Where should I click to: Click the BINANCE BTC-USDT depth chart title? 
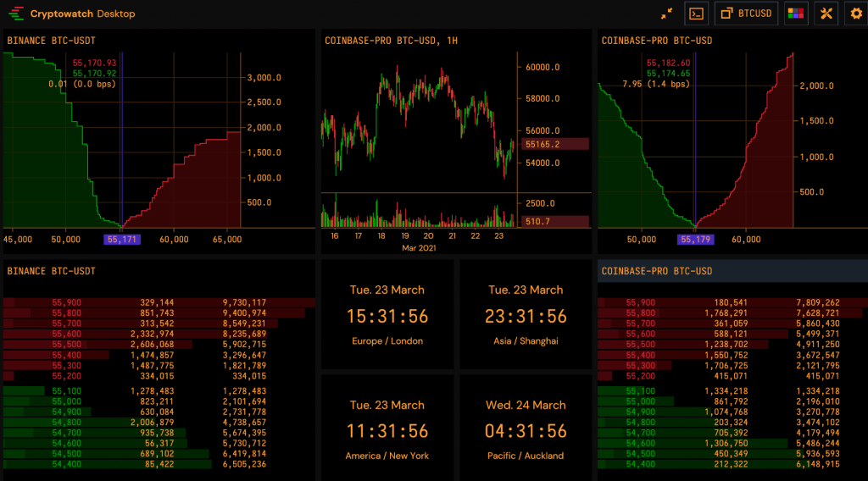pos(51,40)
